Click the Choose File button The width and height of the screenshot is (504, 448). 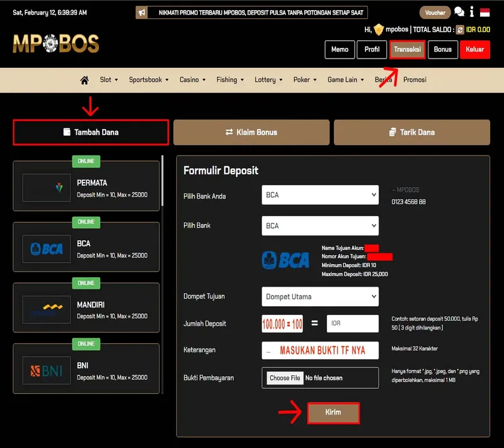tap(285, 378)
